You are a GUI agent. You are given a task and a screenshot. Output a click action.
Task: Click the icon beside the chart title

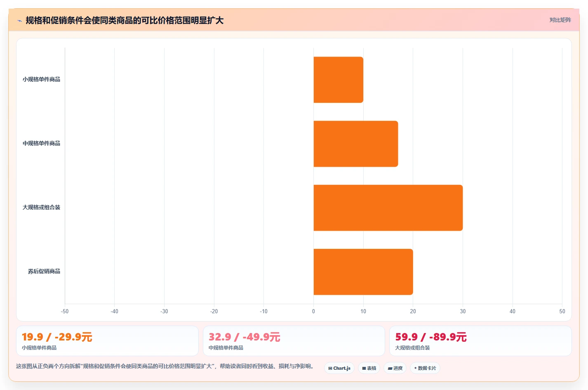point(19,21)
